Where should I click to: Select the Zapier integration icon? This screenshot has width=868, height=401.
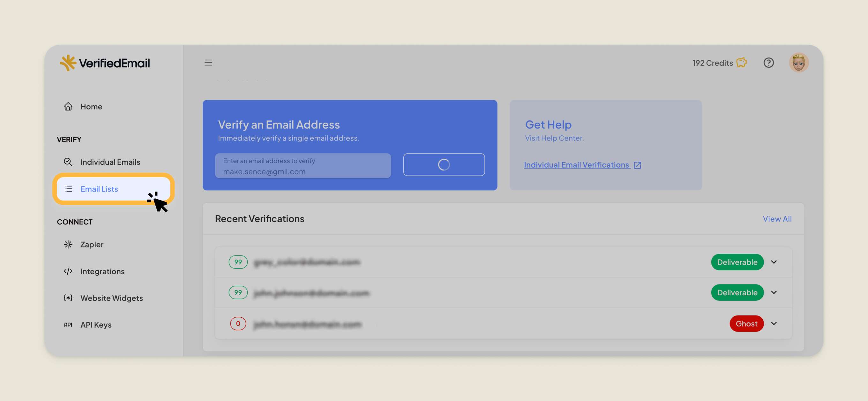point(68,244)
